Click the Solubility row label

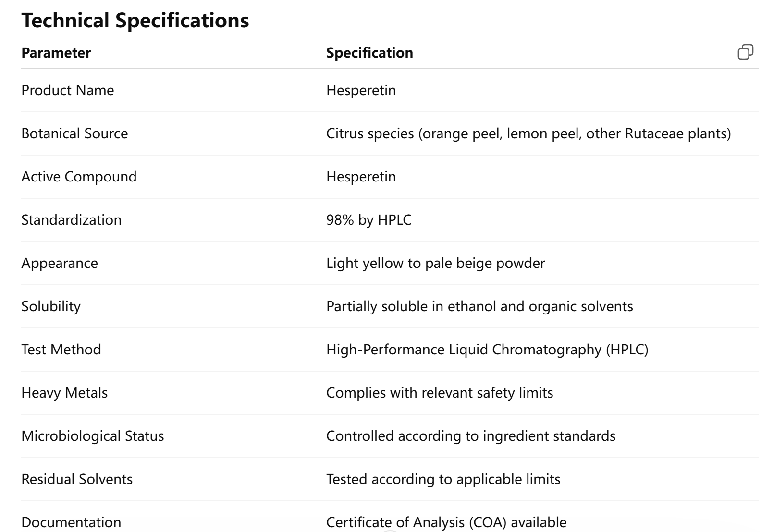(51, 306)
